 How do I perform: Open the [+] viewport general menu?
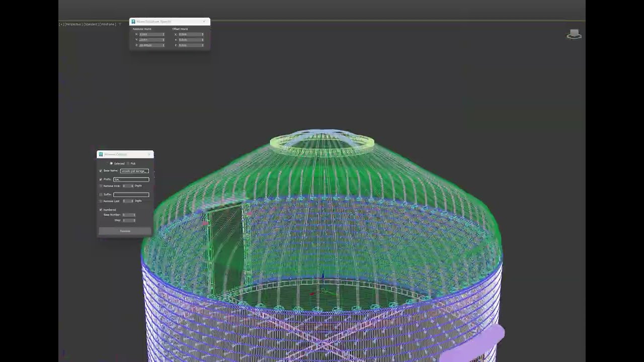pyautogui.click(x=61, y=24)
